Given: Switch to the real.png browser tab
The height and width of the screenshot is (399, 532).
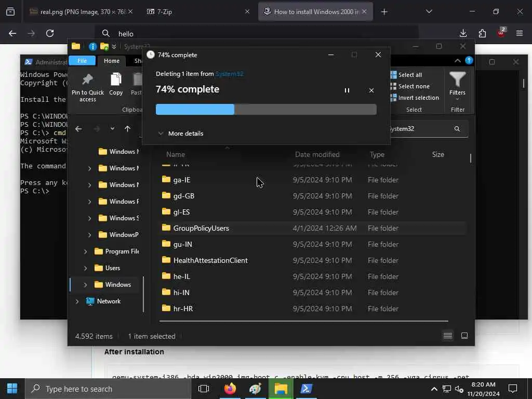Looking at the screenshot, I should tap(82, 11).
